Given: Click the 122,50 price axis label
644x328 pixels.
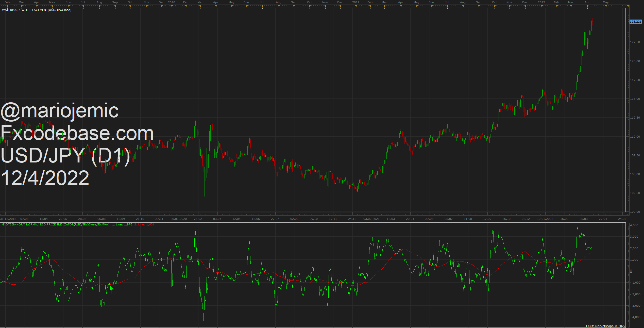Looking at the screenshot, I should click(635, 42).
